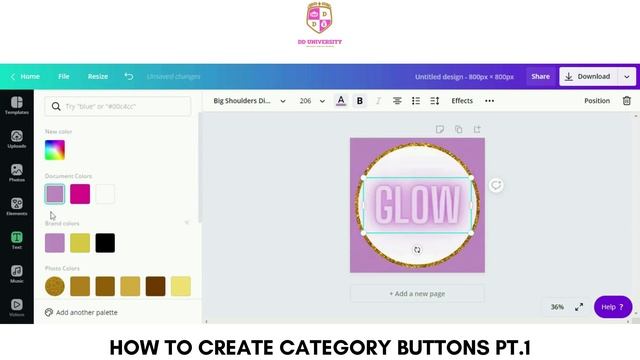
Task: Click Add a new page
Action: click(x=417, y=293)
